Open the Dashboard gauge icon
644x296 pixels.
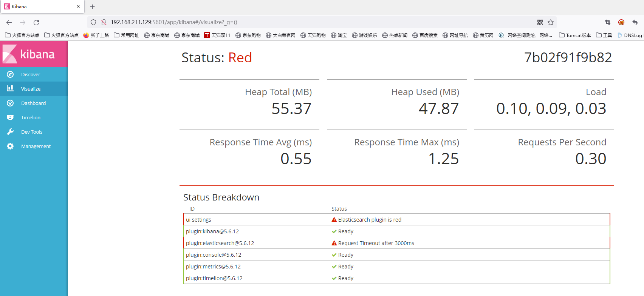pos(10,103)
